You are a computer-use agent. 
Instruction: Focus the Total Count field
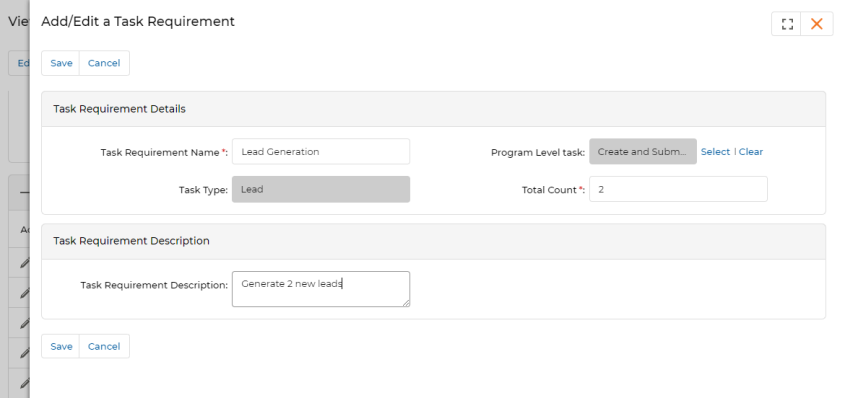[678, 189]
